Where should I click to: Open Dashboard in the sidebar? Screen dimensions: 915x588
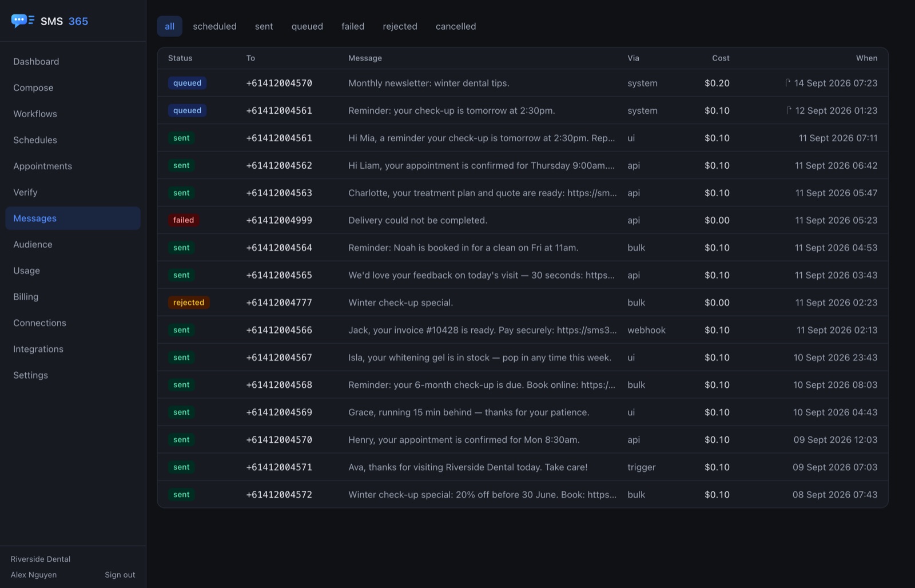73,61
